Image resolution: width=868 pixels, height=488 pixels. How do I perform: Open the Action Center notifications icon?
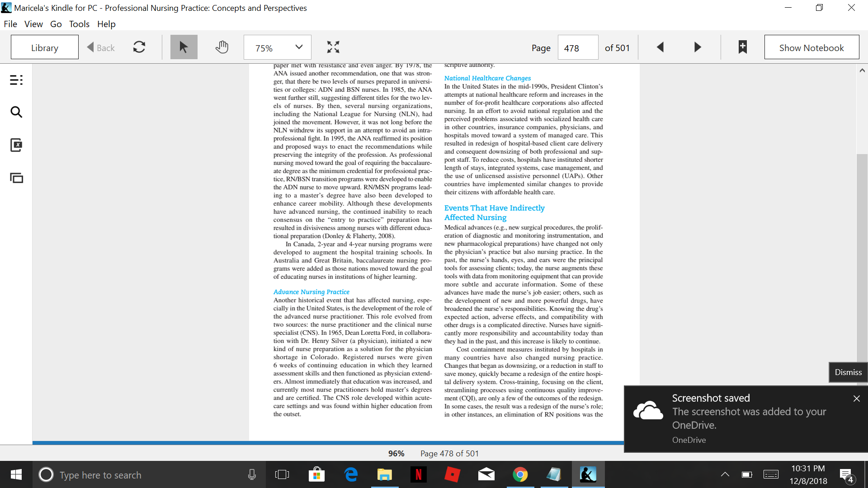pos(846,475)
